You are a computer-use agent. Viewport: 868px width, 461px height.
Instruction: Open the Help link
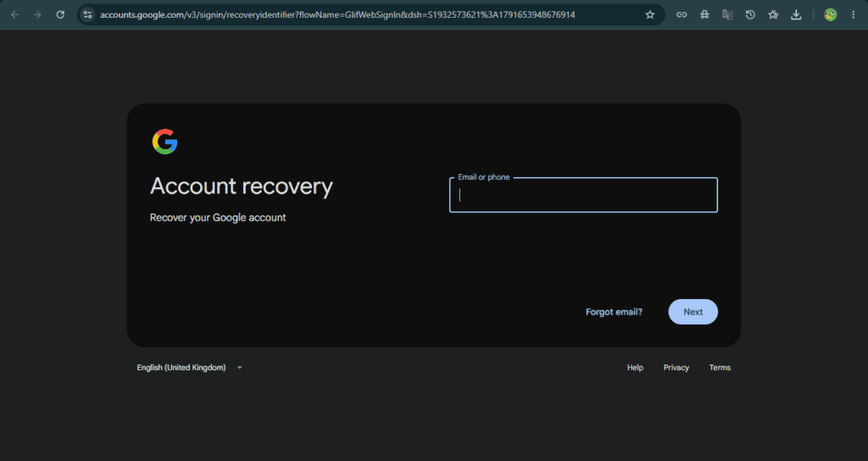[635, 368]
